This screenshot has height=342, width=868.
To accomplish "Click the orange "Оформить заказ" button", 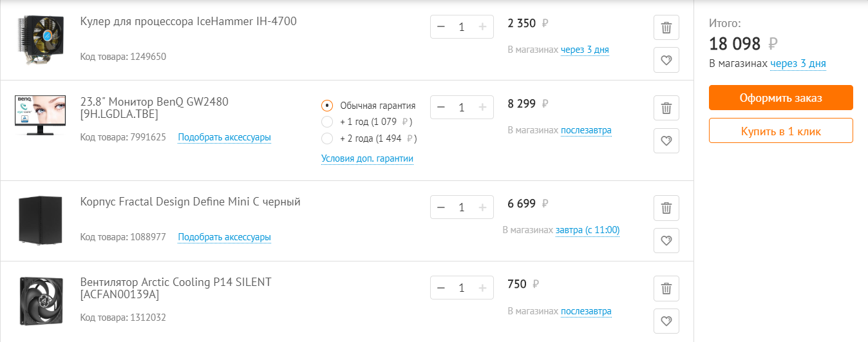I will pos(780,98).
